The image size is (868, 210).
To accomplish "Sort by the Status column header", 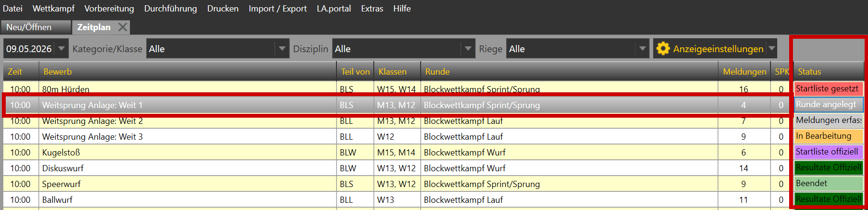I will pos(829,72).
